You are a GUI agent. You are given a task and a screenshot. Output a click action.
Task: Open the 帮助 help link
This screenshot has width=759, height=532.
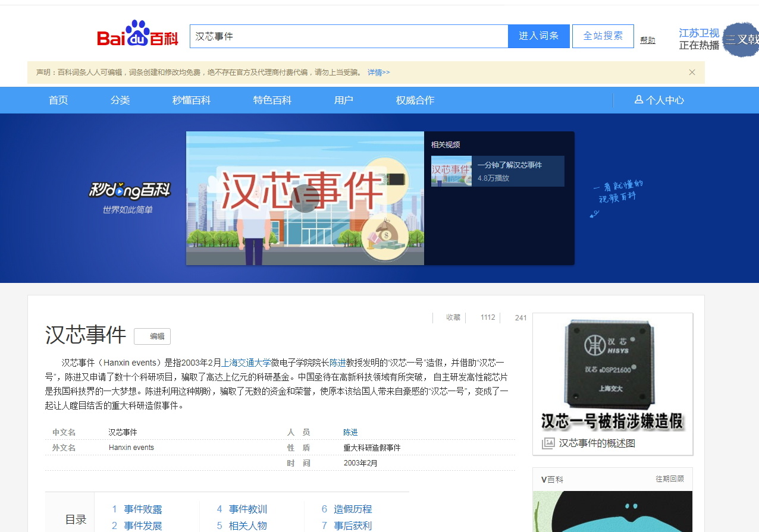click(648, 40)
